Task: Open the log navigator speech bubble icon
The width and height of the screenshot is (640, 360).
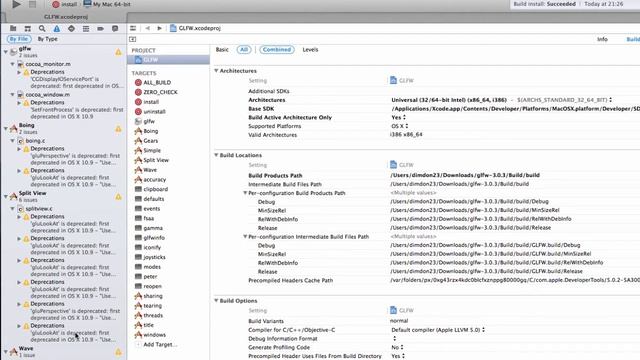Action: coord(115,28)
